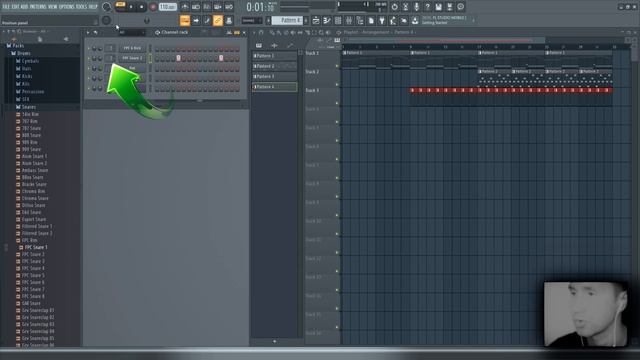This screenshot has height=360, width=640.
Task: Mute Track 3 in the Playlist
Action: (x=337, y=103)
